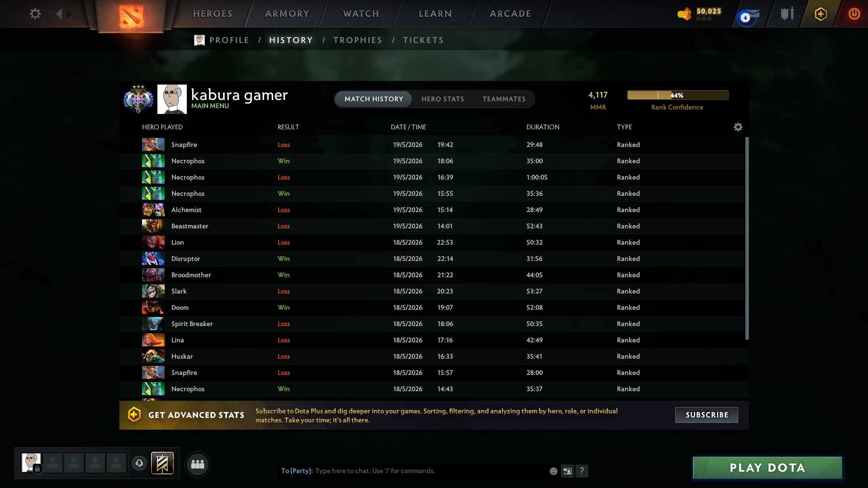868x488 pixels.
Task: Select the Match History toggle button
Action: point(374,99)
